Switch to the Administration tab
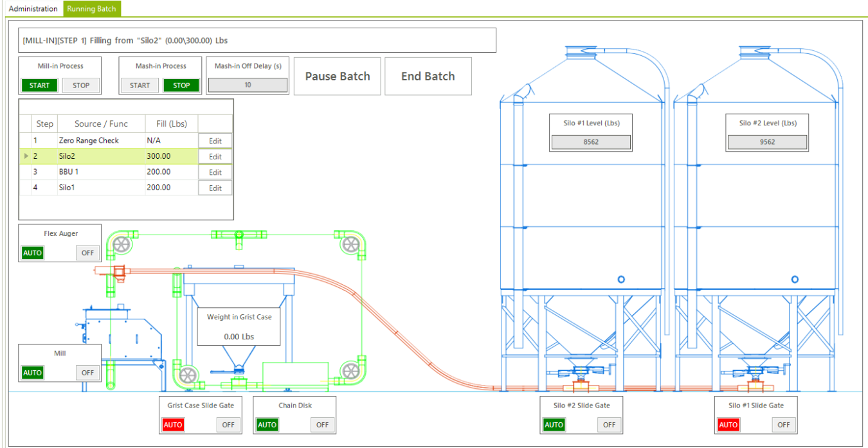This screenshot has height=448, width=868. pos(33,8)
